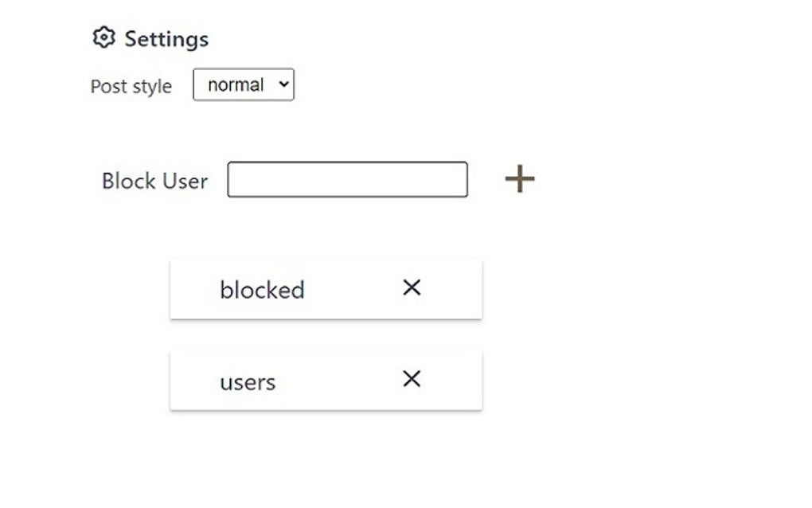Screen dimensions: 812x508
Task: Place cursor inside empty Block User box
Action: 347,179
